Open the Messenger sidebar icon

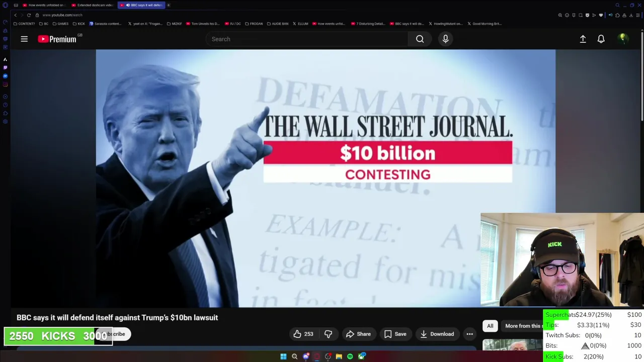click(x=5, y=76)
